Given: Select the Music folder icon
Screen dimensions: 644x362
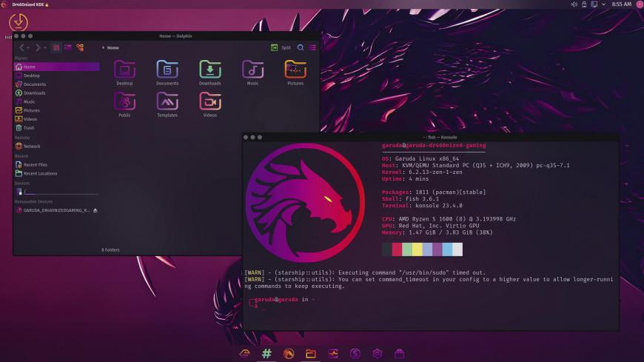Looking at the screenshot, I should pyautogui.click(x=252, y=73).
